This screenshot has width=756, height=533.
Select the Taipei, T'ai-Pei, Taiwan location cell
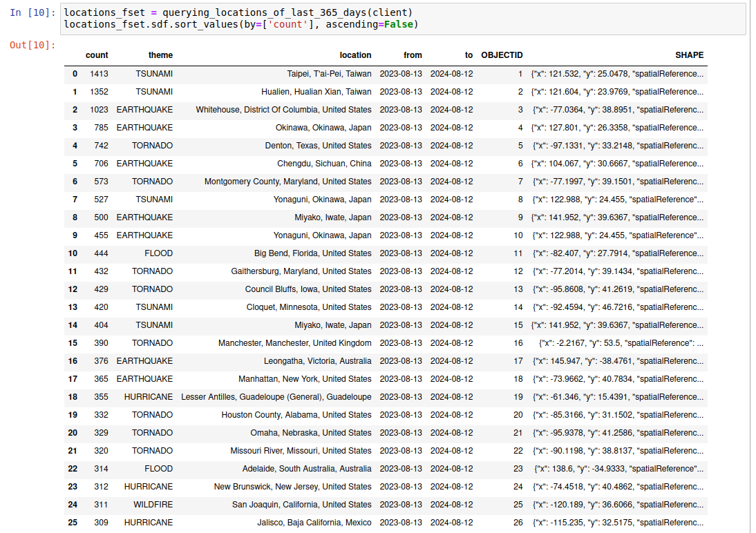pos(329,74)
